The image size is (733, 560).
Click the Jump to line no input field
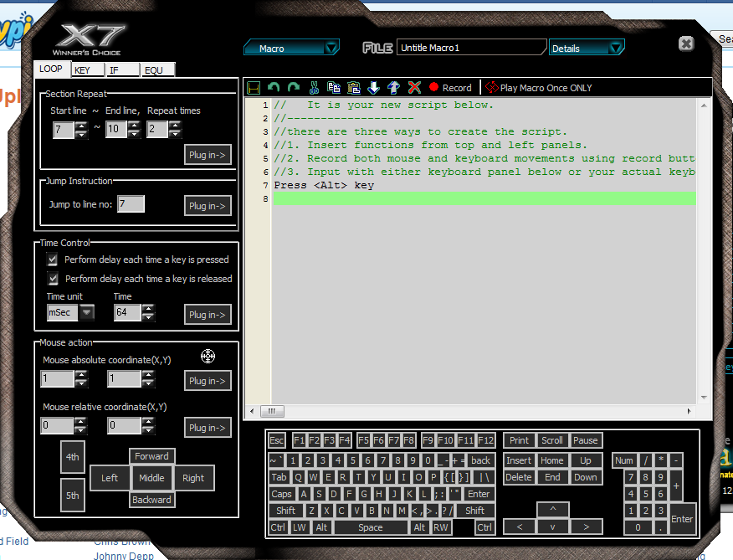(x=131, y=204)
